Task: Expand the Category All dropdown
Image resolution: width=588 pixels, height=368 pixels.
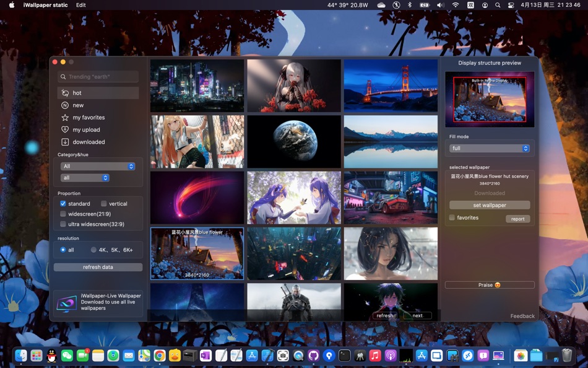Action: (x=98, y=166)
